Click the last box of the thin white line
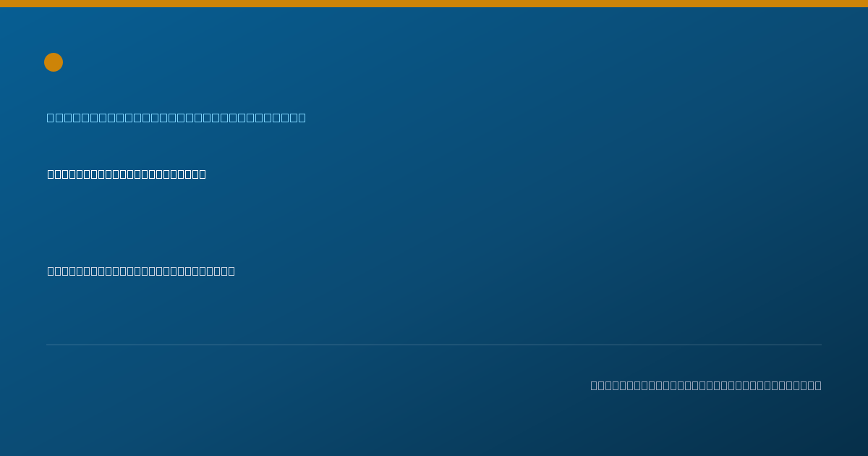868x456 pixels. [231, 271]
